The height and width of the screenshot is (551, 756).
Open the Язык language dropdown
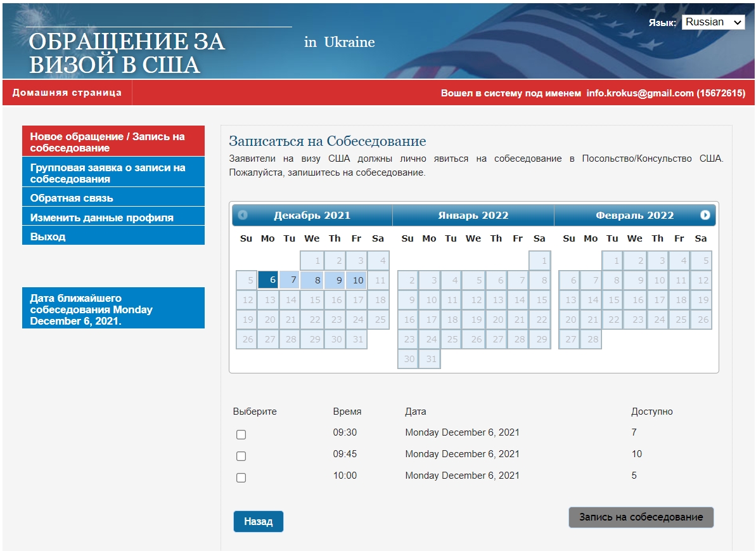[x=713, y=22]
